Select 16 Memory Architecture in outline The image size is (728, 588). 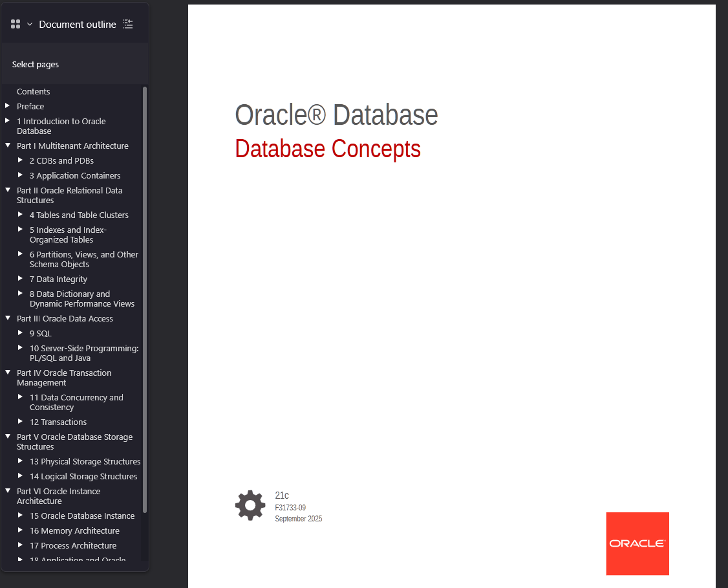[x=74, y=530]
